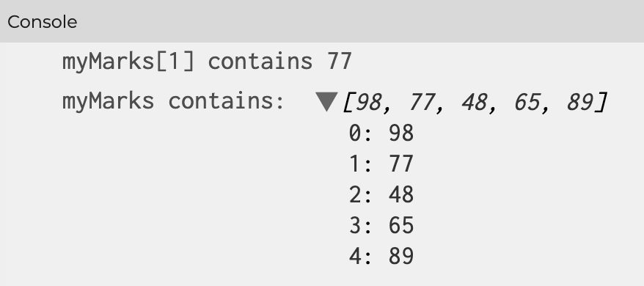Click the "myMarks contains:" log label
The height and width of the screenshot is (286, 644).
173,101
